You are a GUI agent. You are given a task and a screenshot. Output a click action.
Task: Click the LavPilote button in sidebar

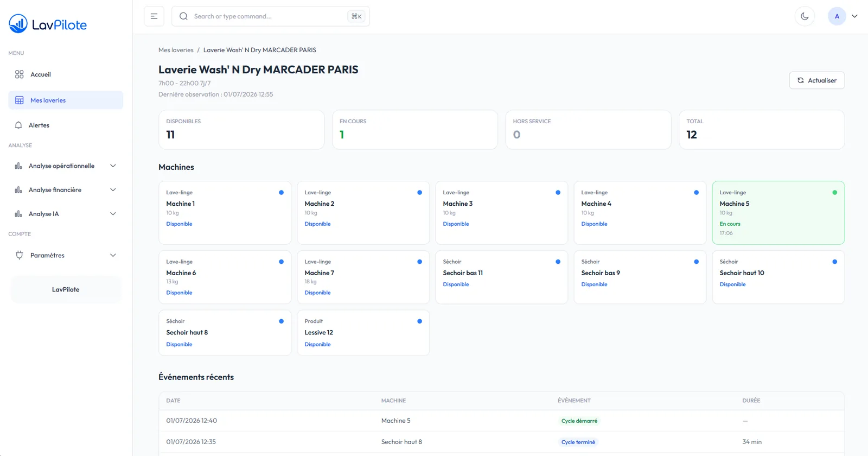pyautogui.click(x=66, y=289)
